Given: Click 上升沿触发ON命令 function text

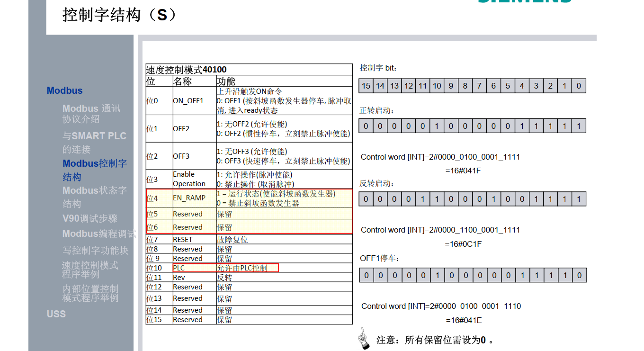Looking at the screenshot, I should tap(250, 91).
